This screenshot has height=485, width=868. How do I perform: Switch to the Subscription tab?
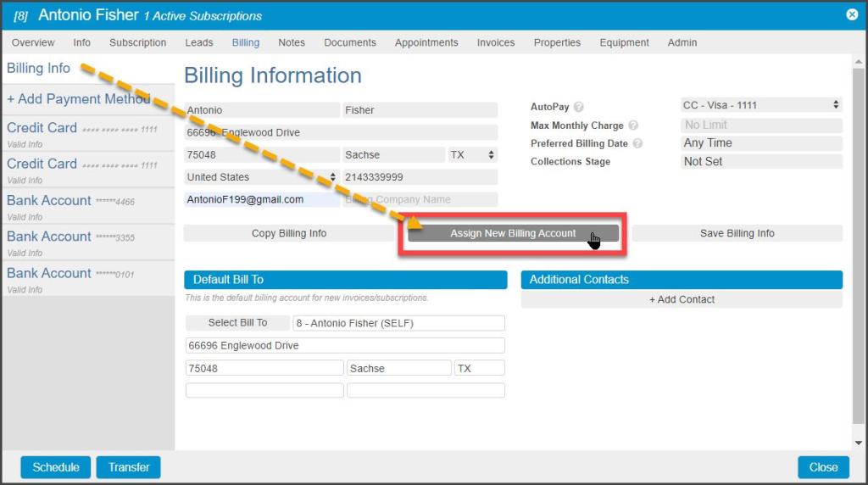pyautogui.click(x=137, y=42)
